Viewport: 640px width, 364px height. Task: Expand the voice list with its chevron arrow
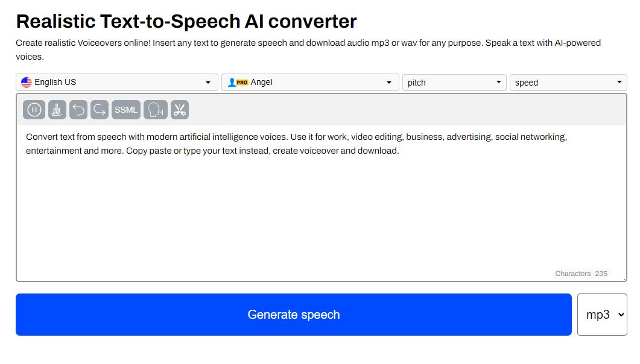click(x=390, y=82)
